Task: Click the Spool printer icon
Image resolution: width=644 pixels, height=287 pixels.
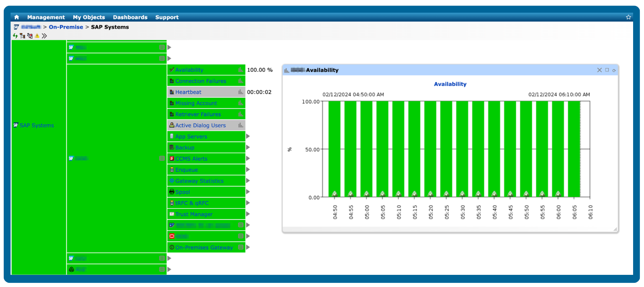Action: 172,192
